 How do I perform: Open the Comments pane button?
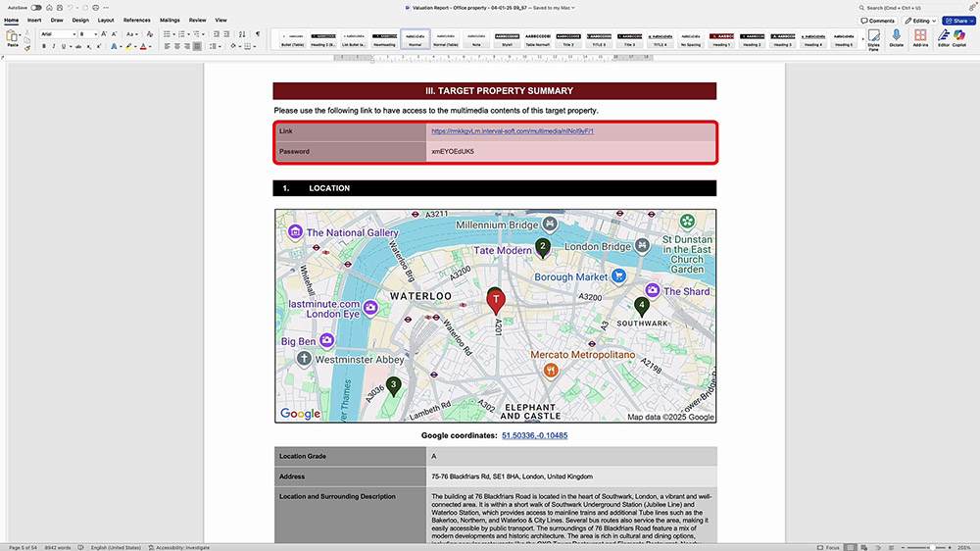pyautogui.click(x=877, y=21)
